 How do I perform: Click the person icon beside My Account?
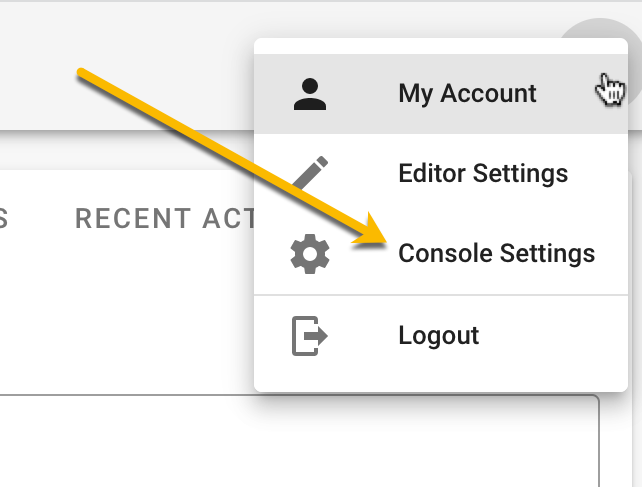coord(310,94)
